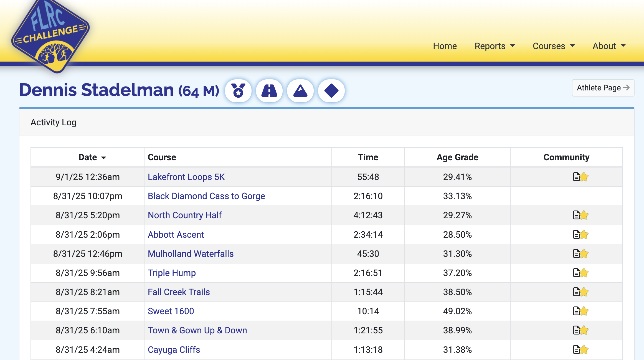The image size is (644, 360).
Task: Click the Age Grade column header
Action: tap(457, 157)
